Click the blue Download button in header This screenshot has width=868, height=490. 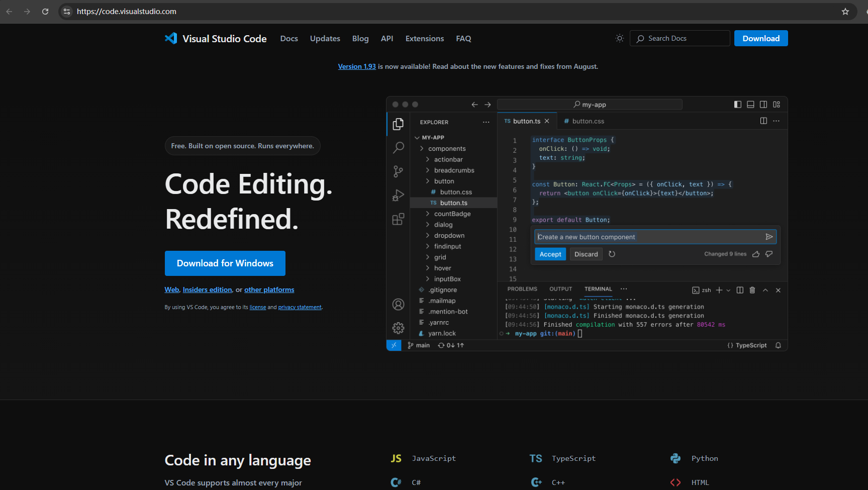[761, 38]
